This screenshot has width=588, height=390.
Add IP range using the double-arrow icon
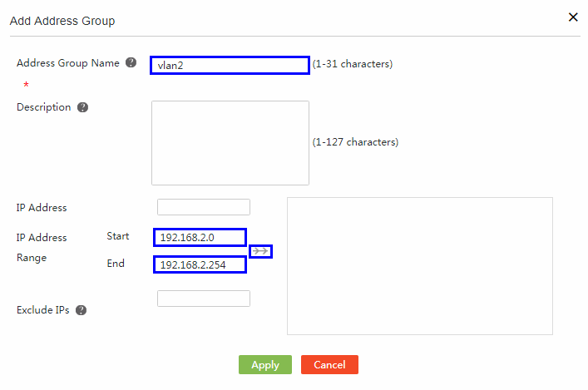click(260, 251)
